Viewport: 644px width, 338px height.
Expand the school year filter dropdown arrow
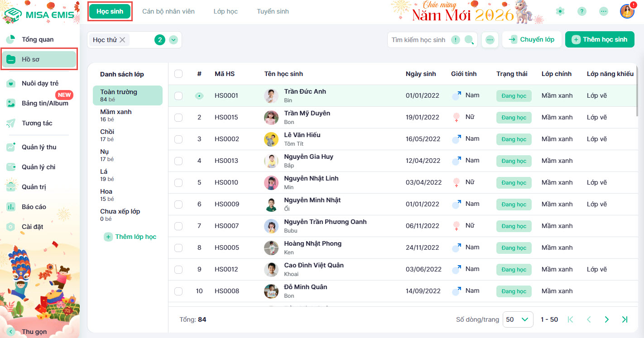click(x=173, y=40)
